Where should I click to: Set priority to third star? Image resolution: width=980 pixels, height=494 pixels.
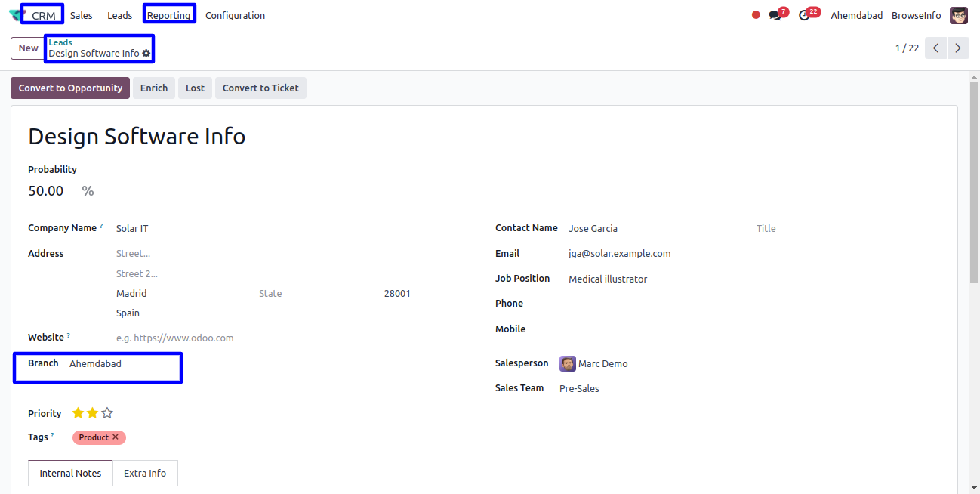coord(107,413)
